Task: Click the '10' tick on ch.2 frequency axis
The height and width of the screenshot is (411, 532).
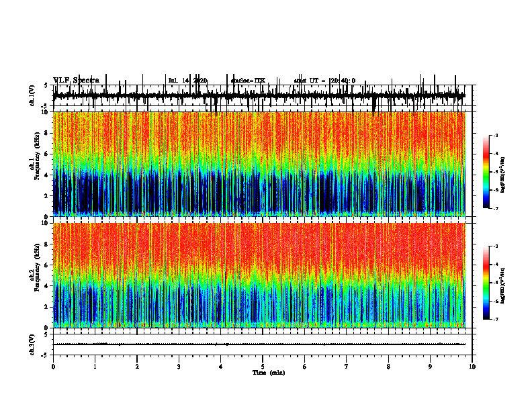Action: click(45, 223)
